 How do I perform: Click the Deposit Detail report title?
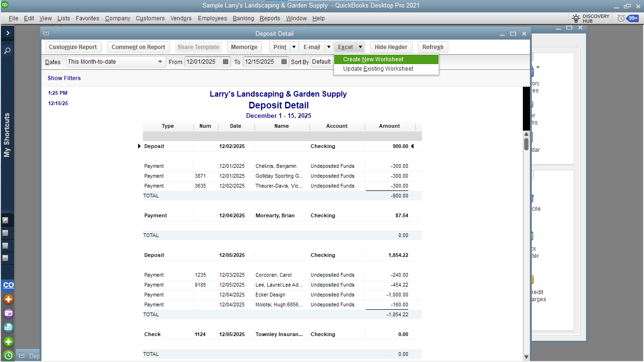click(279, 105)
